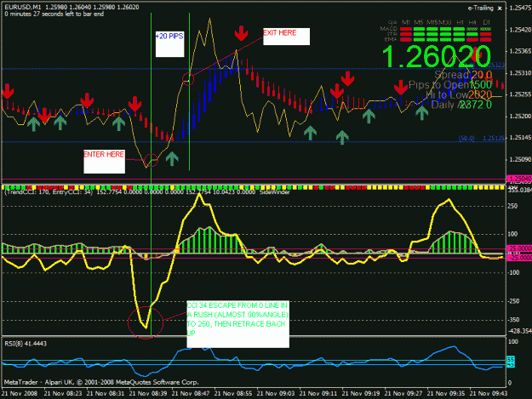Click the 250 level on CCI axis
This screenshot has width=532, height=399.
(x=512, y=206)
